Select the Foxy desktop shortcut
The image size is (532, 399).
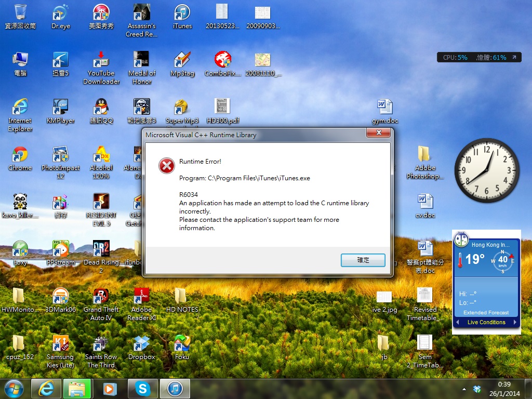[20, 253]
